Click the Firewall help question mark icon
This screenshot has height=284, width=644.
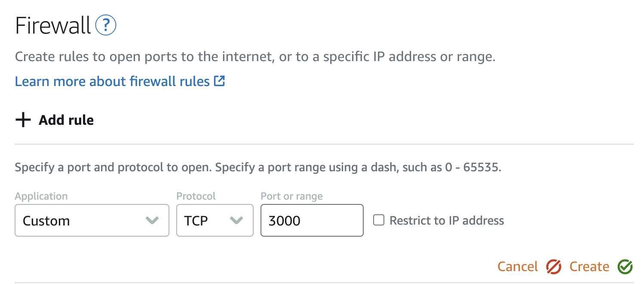106,26
